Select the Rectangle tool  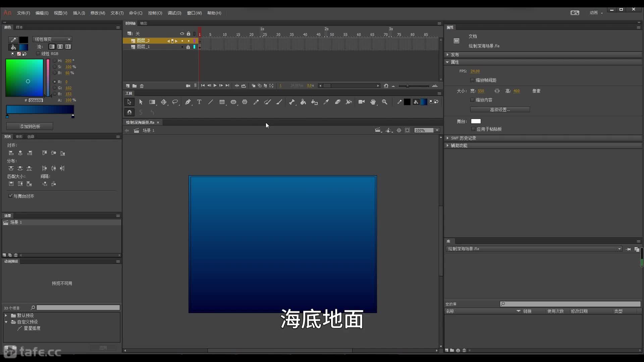[222, 102]
